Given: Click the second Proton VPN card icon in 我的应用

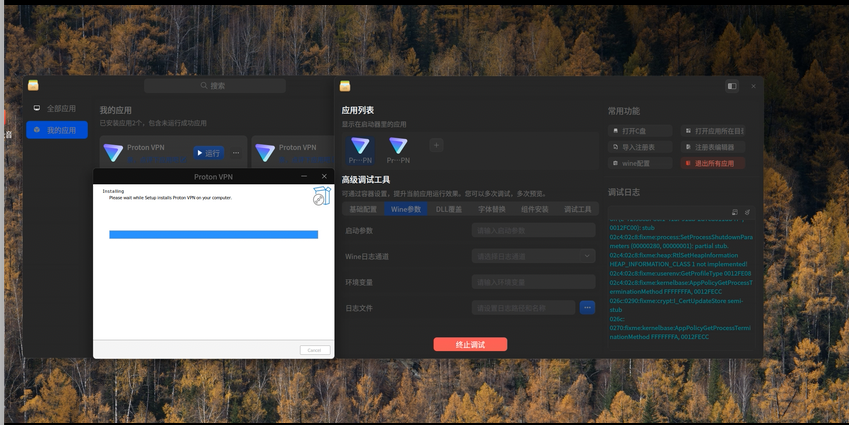Looking at the screenshot, I should pos(265,153).
